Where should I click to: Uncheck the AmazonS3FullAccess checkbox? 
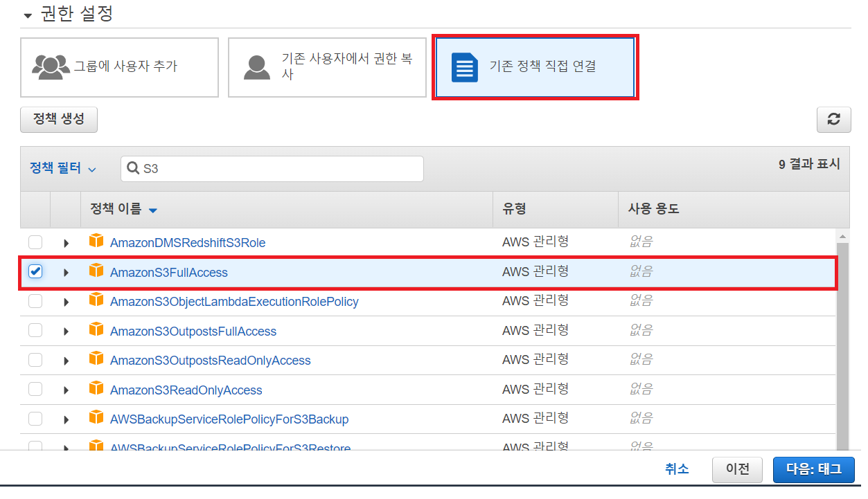coord(35,272)
